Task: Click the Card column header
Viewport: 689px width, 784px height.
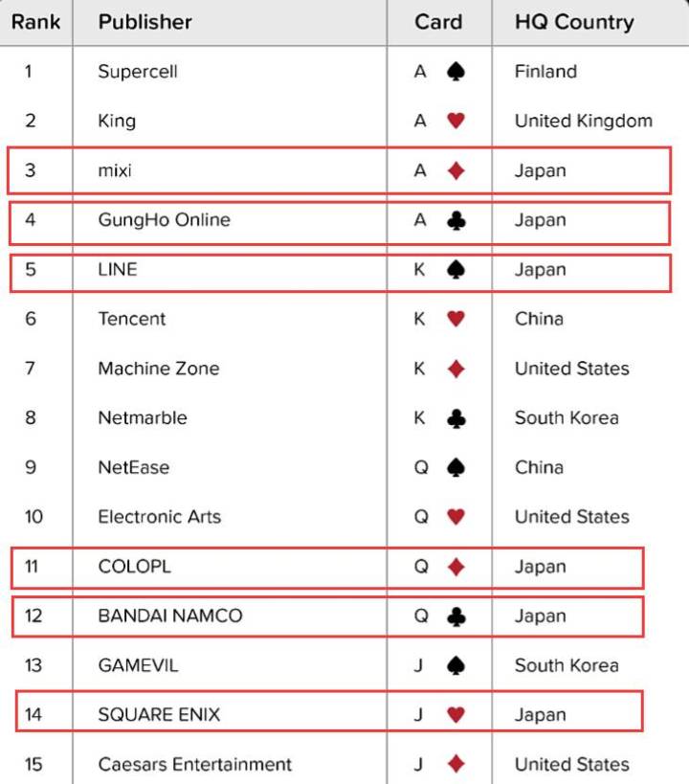Action: [x=438, y=21]
